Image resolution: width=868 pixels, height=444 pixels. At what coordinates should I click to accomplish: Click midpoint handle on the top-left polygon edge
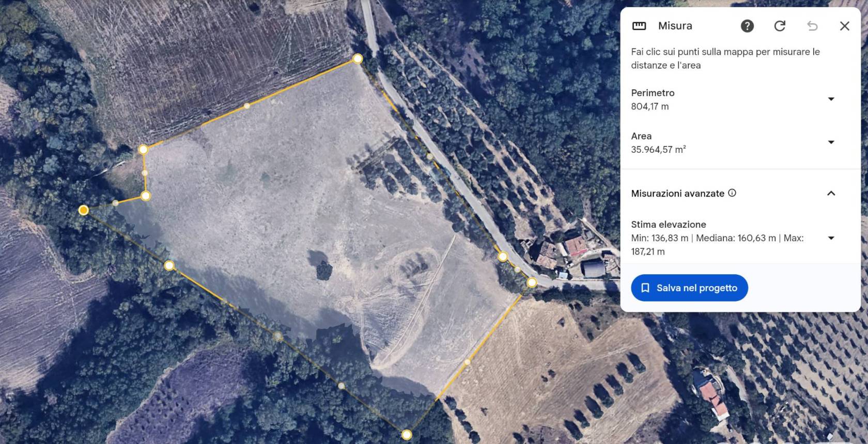point(247,106)
